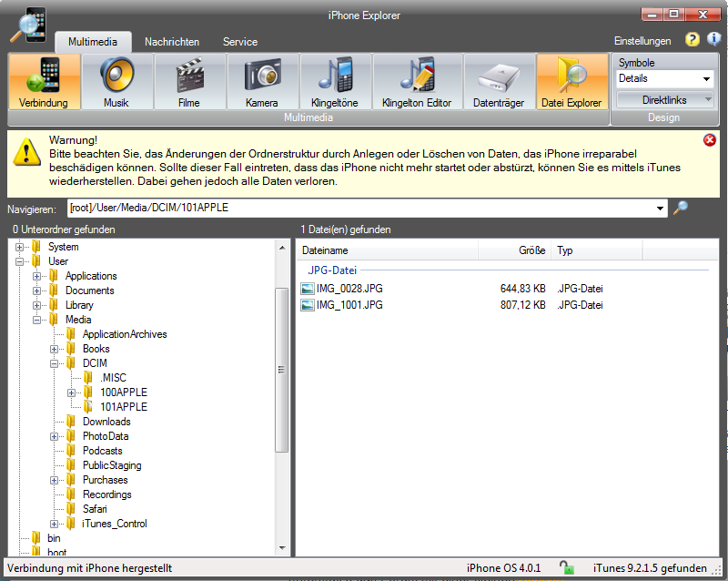Viewport: 728px width, 581px height.
Task: Switch to the Nachrichten tab
Action: click(x=172, y=42)
